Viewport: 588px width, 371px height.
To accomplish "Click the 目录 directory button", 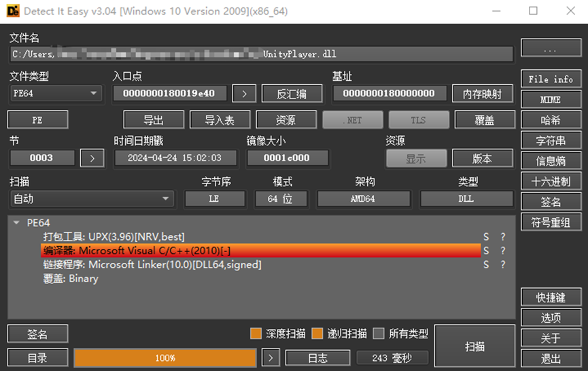I will click(37, 358).
